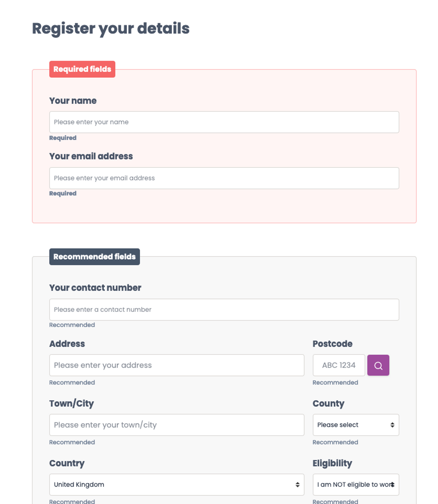Open the Country dropdown showing United Kingdom
Screen dimensions: 438x504
point(176,484)
